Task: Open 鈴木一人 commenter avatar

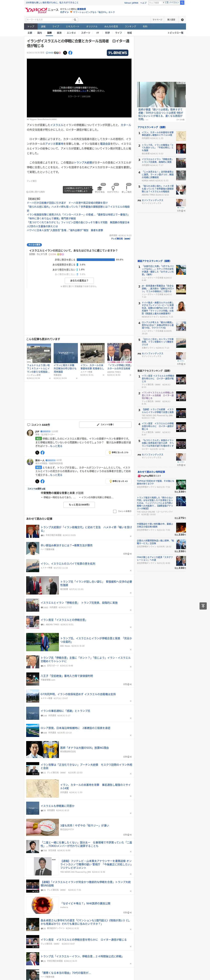Action: pyautogui.click(x=30, y=462)
